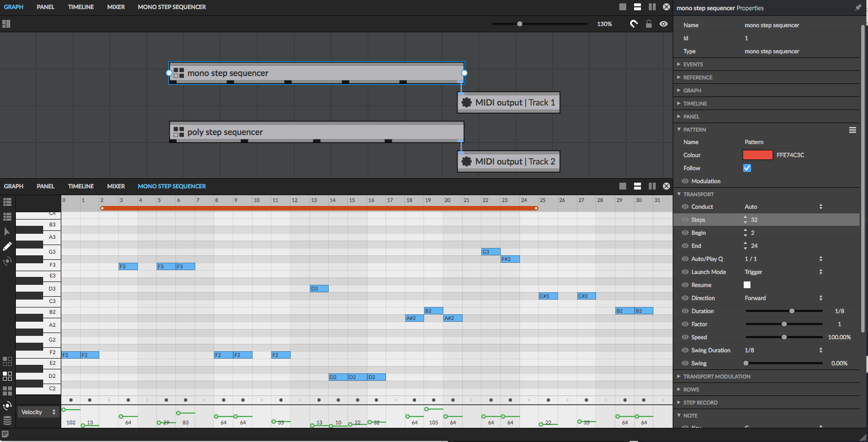Image resolution: width=868 pixels, height=442 pixels.
Task: Open the Mono Step Sequencer tab in the top bar
Action: coord(172,7)
